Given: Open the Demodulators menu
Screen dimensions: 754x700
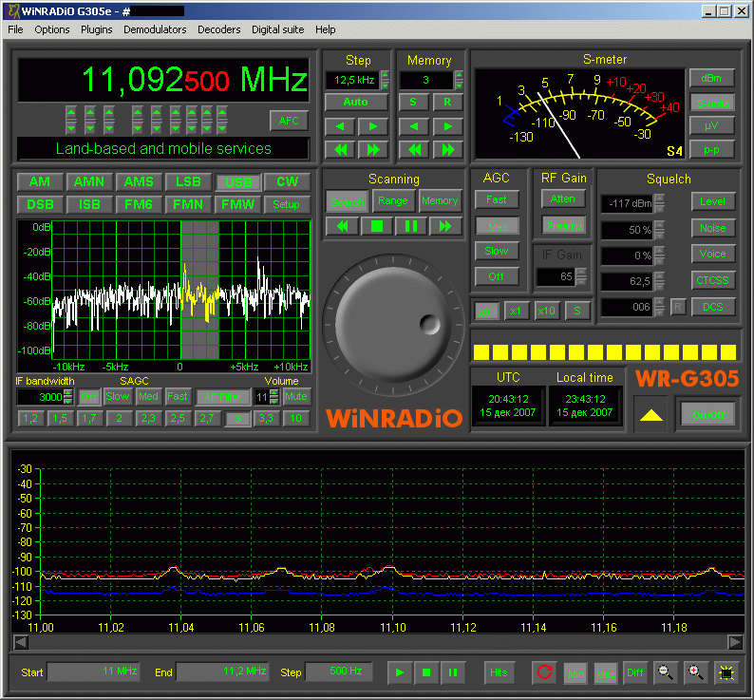Looking at the screenshot, I should pyautogui.click(x=155, y=29).
